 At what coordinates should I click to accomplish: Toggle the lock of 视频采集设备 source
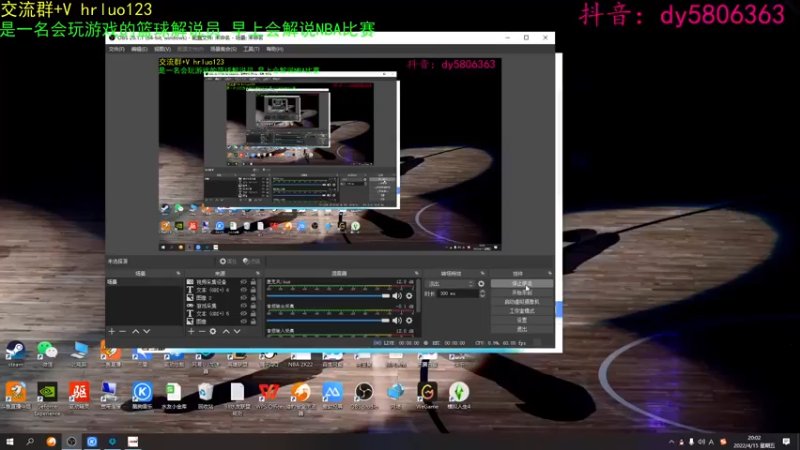253,282
